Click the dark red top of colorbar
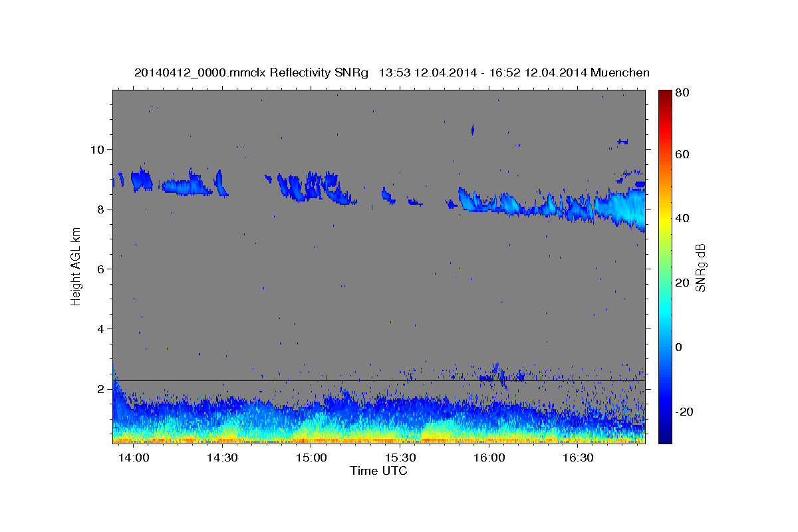 tap(664, 95)
